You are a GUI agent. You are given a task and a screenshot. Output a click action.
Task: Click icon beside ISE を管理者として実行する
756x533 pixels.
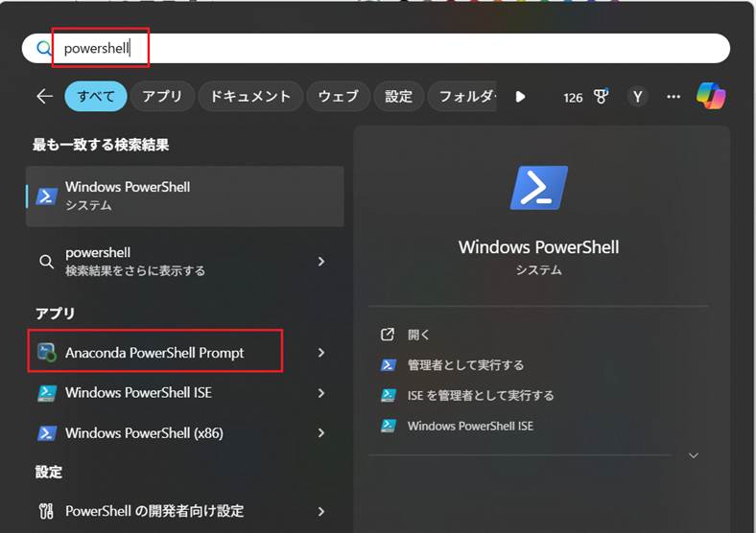(x=389, y=396)
